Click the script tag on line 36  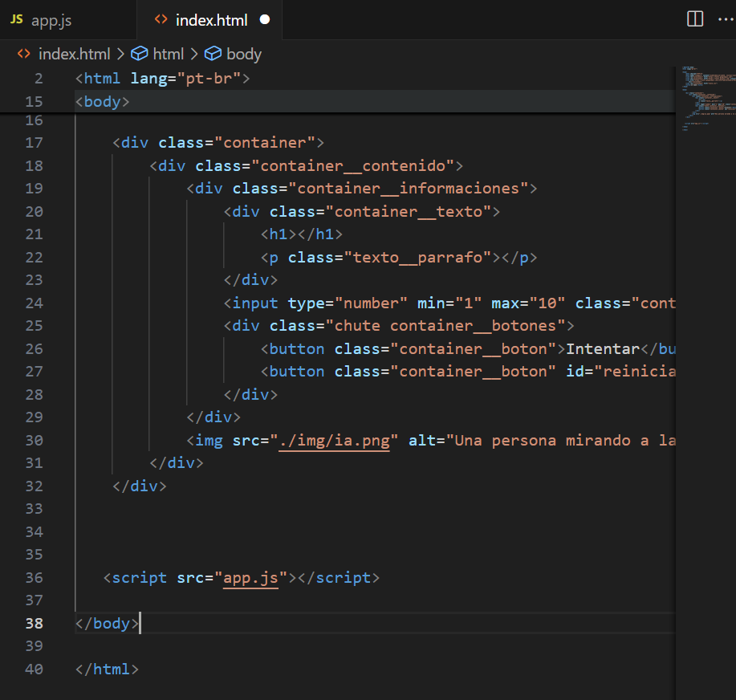[x=242, y=578]
